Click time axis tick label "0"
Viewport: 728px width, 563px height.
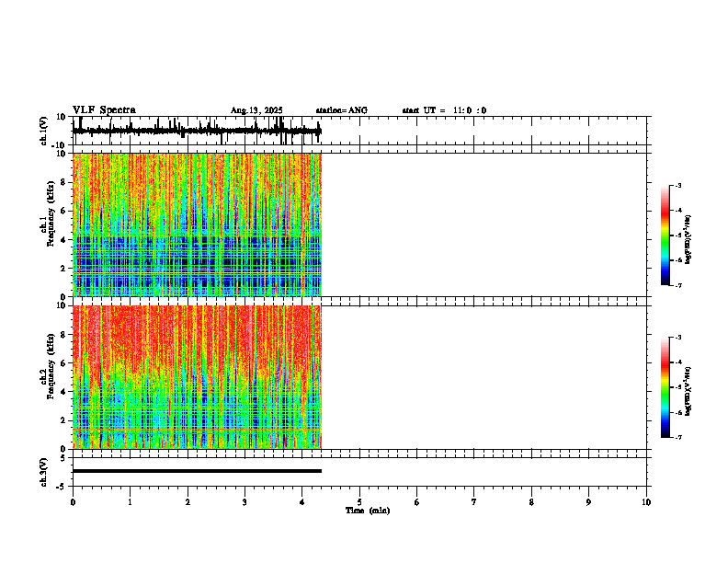(73, 502)
